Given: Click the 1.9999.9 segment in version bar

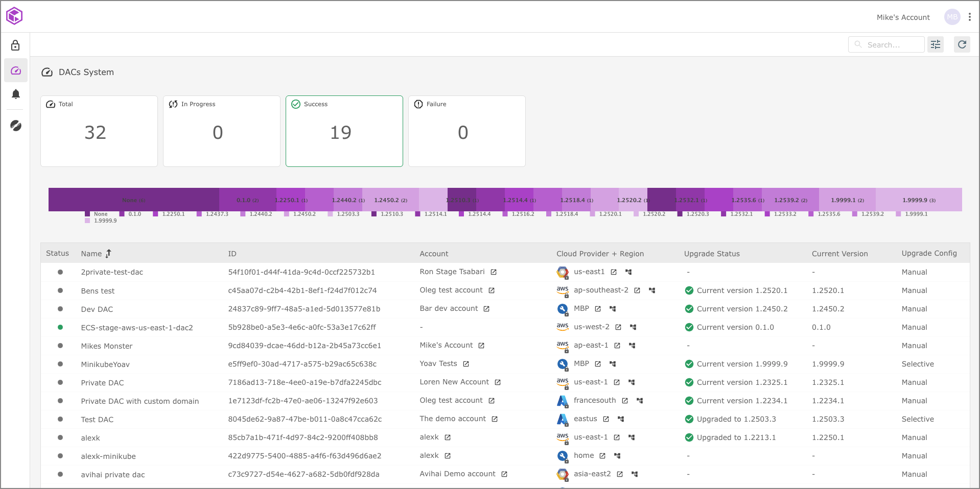Looking at the screenshot, I should 918,200.
